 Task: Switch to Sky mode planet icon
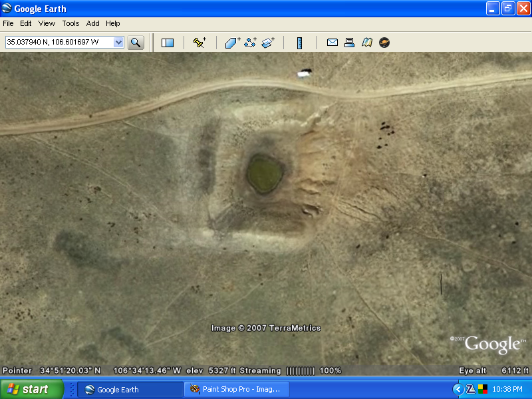pyautogui.click(x=384, y=43)
